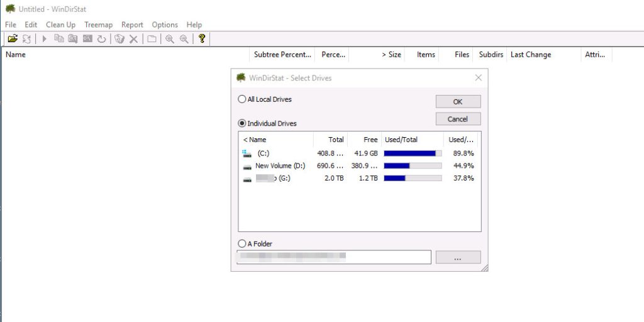This screenshot has width=644, height=322.
Task: Click Cancel in Select Drives dialog
Action: click(458, 119)
